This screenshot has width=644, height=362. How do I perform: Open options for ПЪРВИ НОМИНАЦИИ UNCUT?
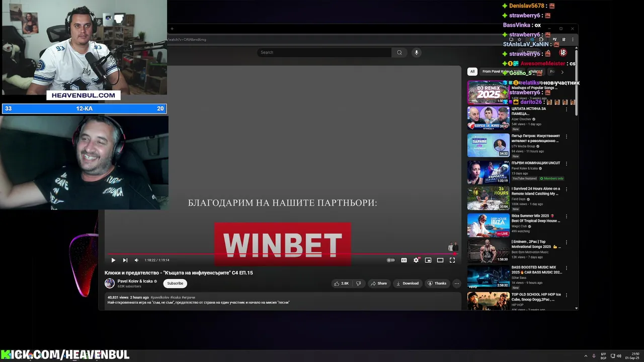point(567,163)
